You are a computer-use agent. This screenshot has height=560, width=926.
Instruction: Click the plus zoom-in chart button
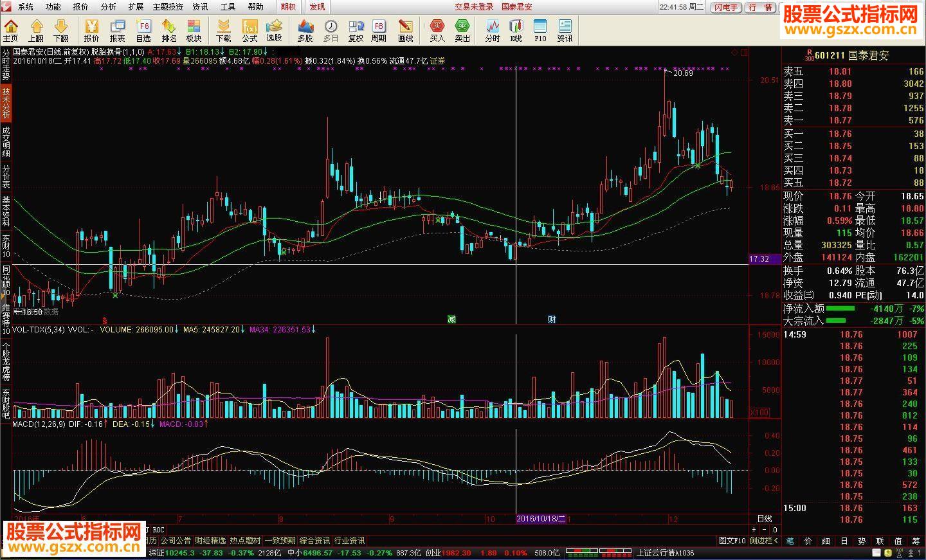(x=754, y=530)
